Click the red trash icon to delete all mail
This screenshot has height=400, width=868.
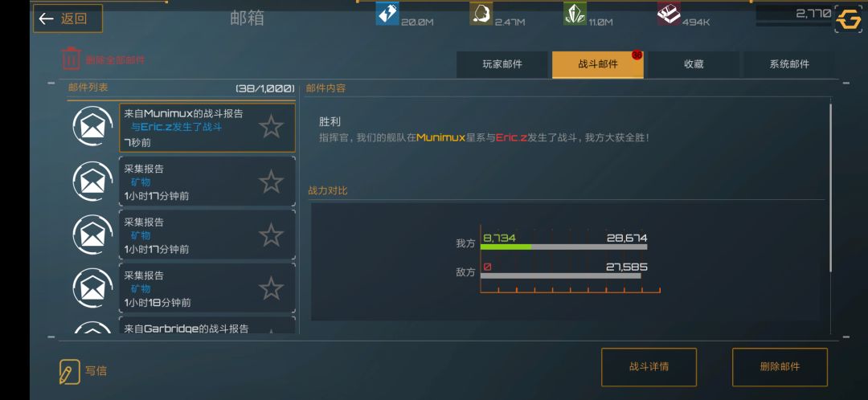point(71,59)
